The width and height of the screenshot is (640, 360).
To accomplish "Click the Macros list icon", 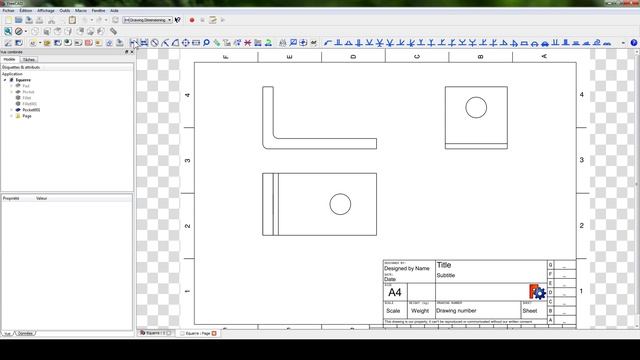I will 213,20.
